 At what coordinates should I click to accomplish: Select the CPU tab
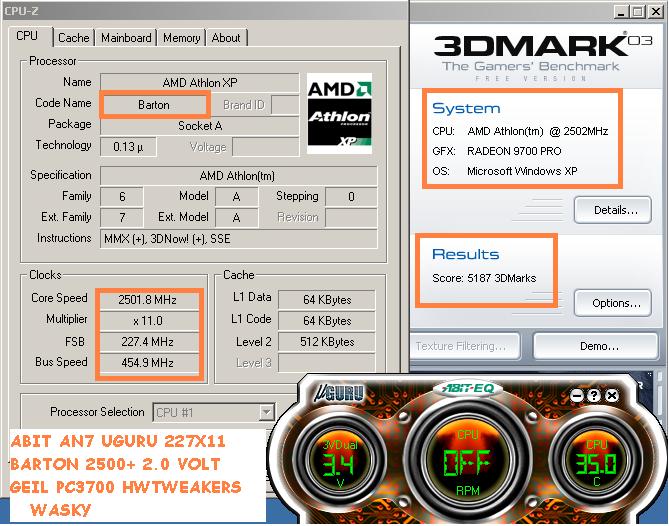point(28,36)
